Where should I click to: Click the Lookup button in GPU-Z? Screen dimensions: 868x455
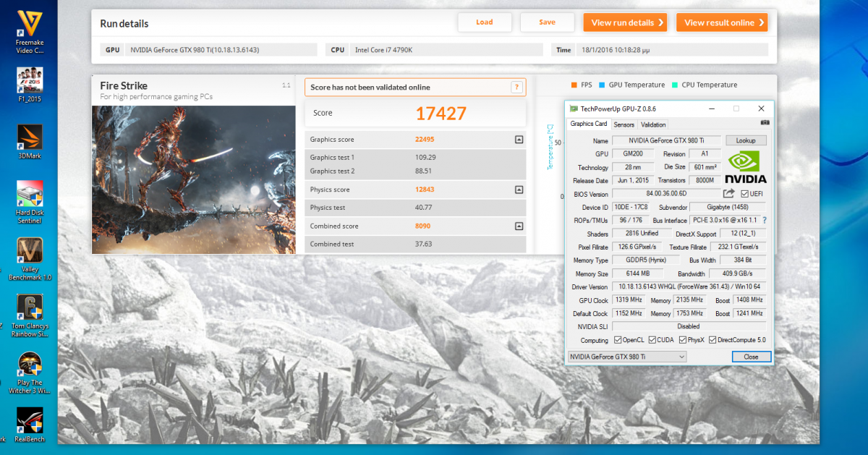(x=746, y=140)
